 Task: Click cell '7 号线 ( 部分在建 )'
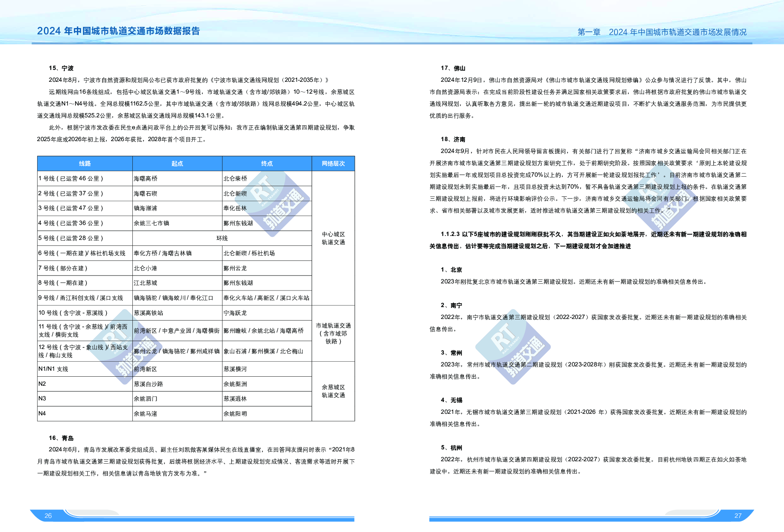pos(85,268)
